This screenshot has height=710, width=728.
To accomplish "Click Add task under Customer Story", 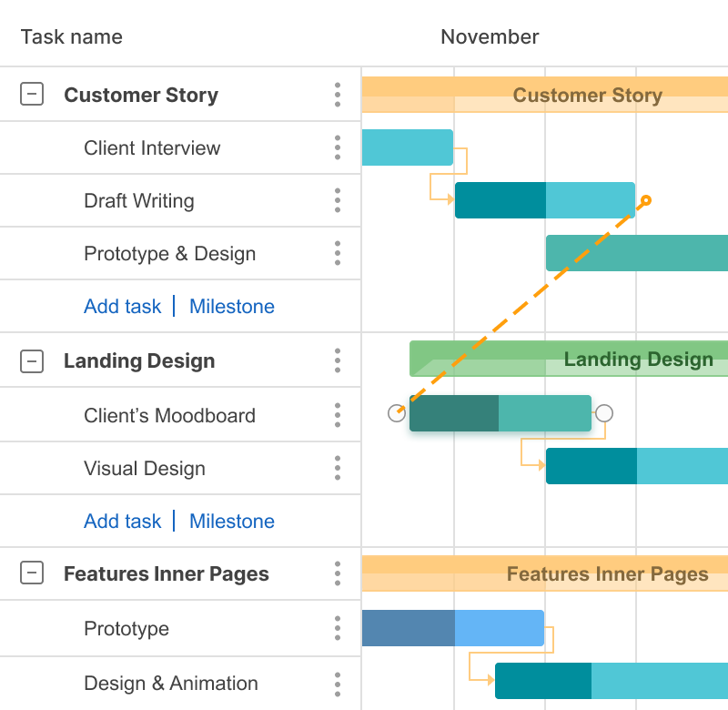I will click(x=122, y=307).
